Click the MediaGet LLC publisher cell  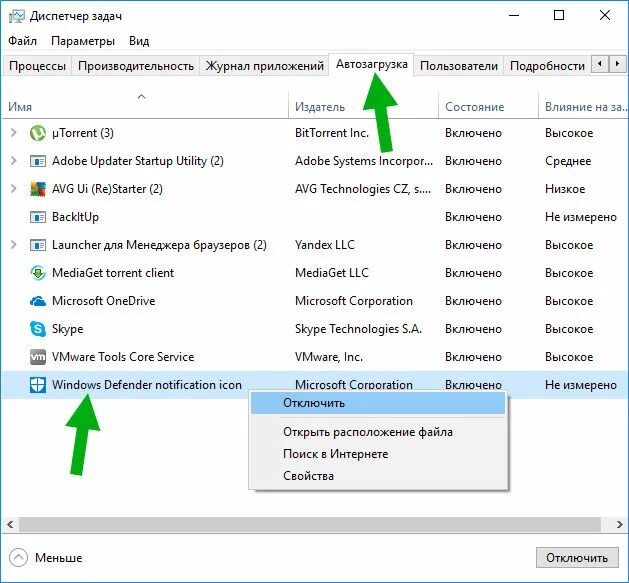click(332, 273)
